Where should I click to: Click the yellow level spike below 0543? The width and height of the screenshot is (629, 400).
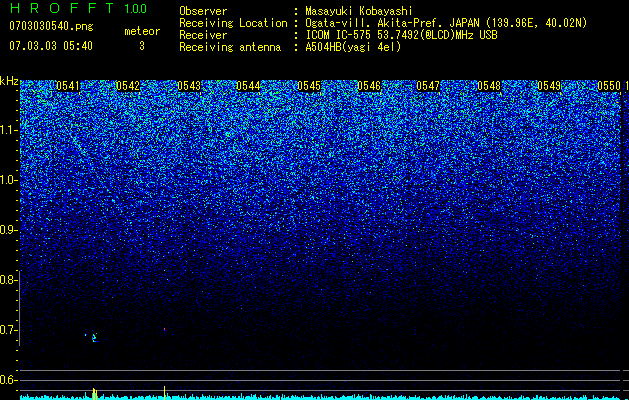(x=164, y=393)
